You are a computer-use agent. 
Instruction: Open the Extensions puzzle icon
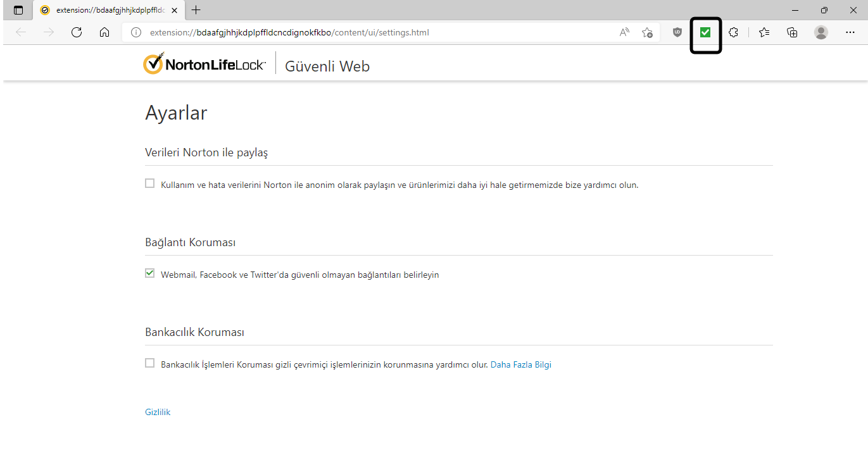(733, 32)
